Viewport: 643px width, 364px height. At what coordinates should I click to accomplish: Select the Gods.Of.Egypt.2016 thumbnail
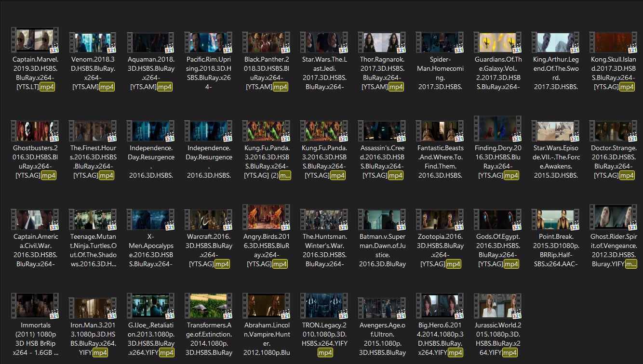[497, 220]
